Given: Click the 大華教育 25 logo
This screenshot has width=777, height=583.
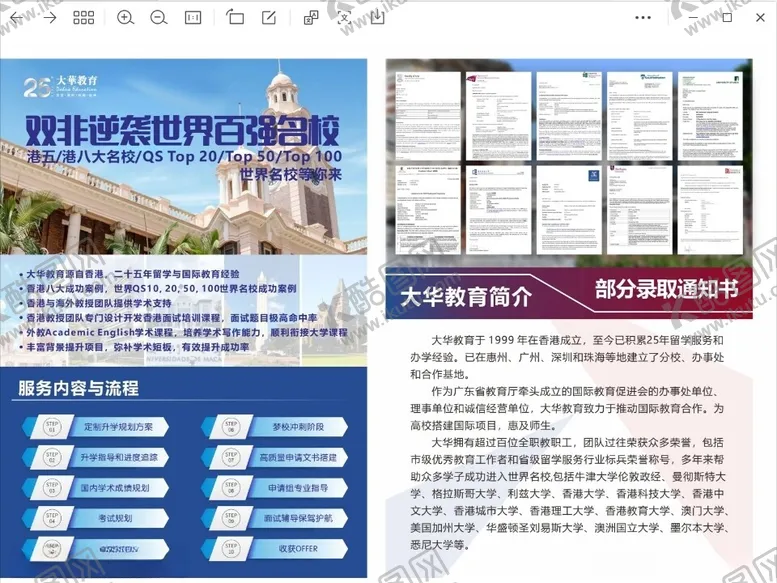Looking at the screenshot, I should (60, 86).
